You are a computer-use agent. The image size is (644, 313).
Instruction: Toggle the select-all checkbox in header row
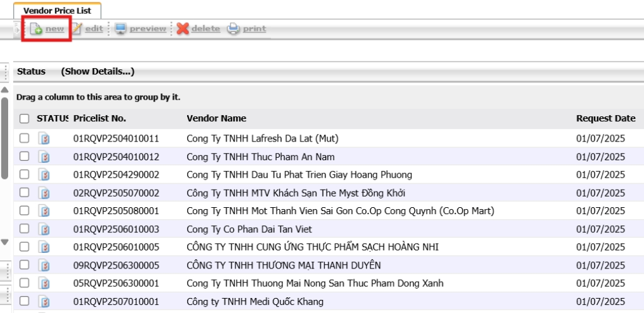tap(24, 118)
